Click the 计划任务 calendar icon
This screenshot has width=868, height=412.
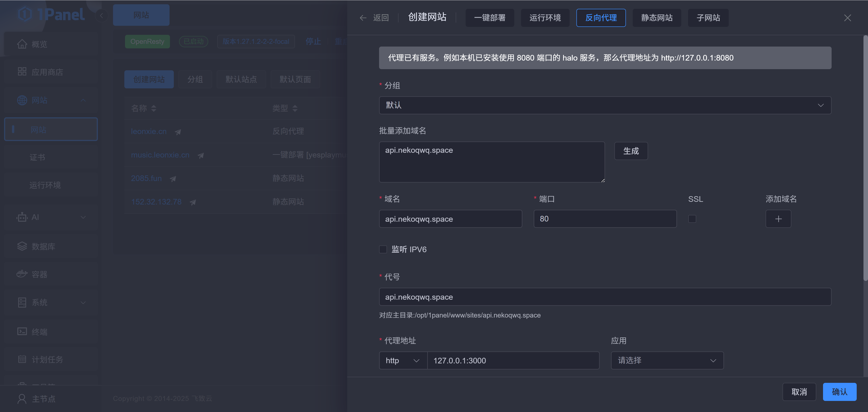point(22,359)
